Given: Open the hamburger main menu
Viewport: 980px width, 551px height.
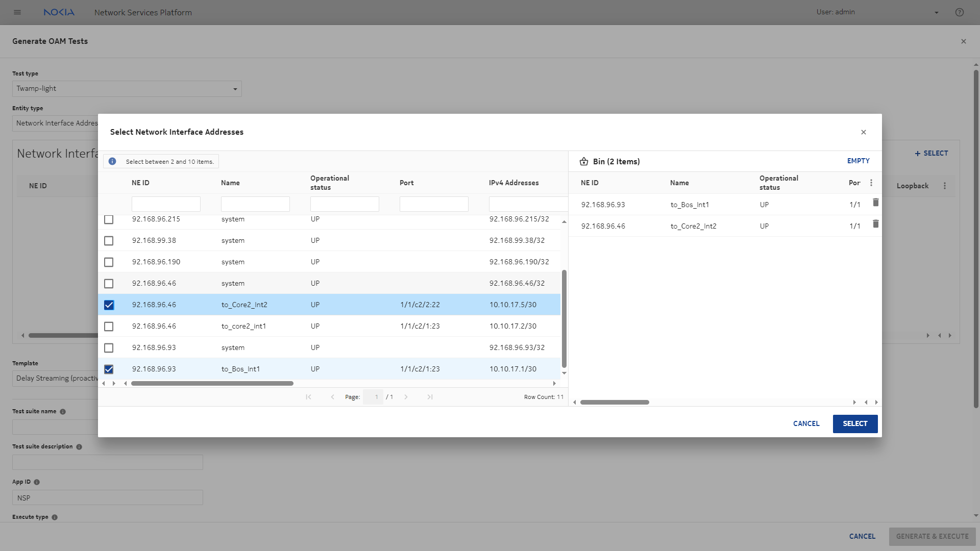Looking at the screenshot, I should [x=17, y=12].
